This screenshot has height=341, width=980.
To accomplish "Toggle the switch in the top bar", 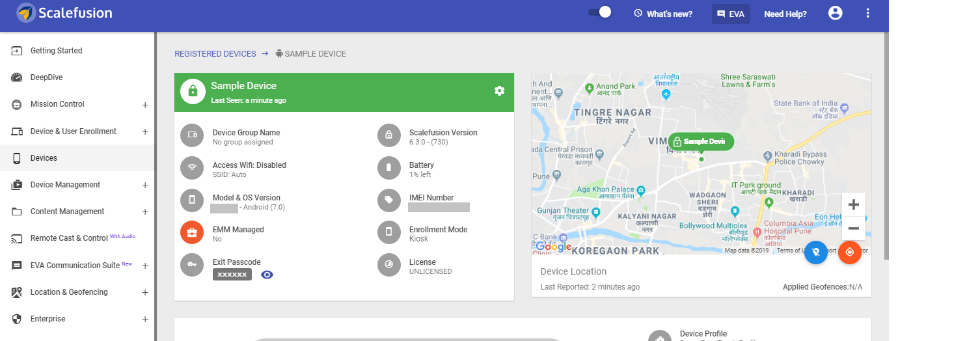I will pos(600,12).
